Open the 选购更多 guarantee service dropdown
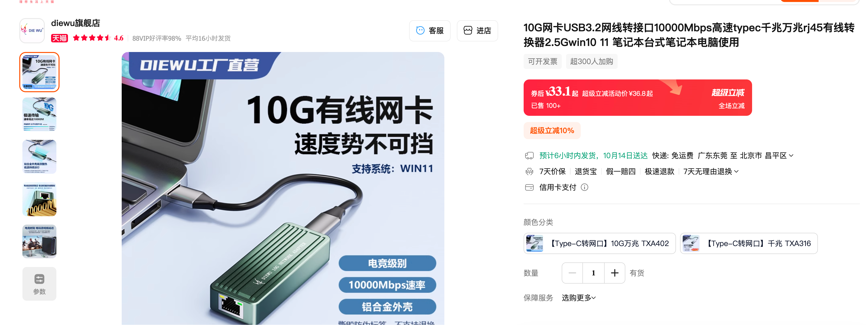Image resolution: width=868 pixels, height=325 pixels. (579, 298)
